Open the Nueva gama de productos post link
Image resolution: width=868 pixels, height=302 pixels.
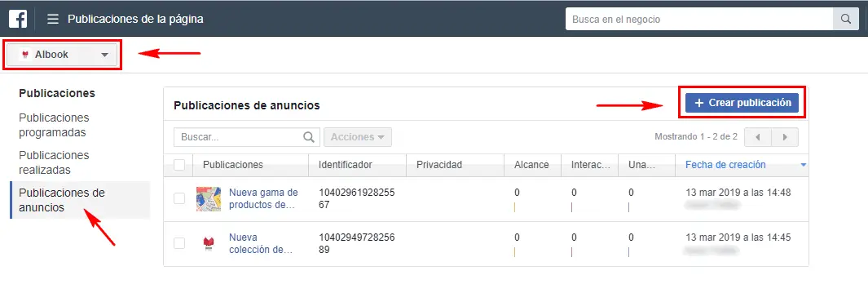point(263,198)
